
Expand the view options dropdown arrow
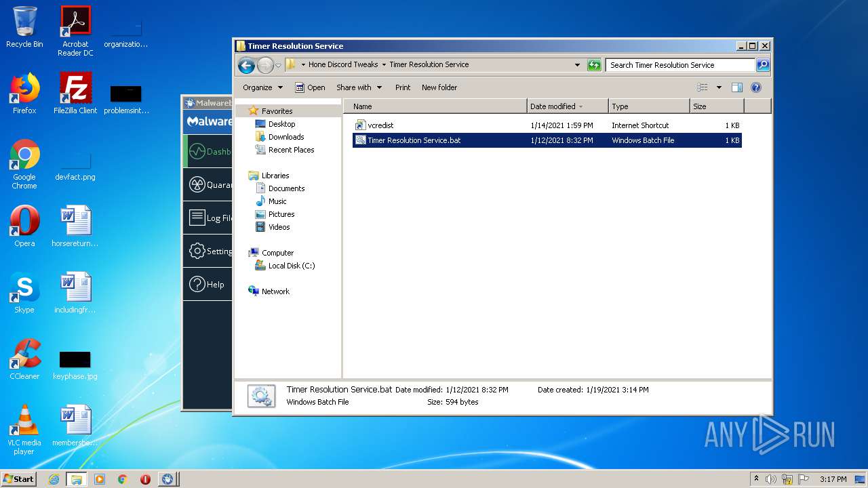click(719, 87)
